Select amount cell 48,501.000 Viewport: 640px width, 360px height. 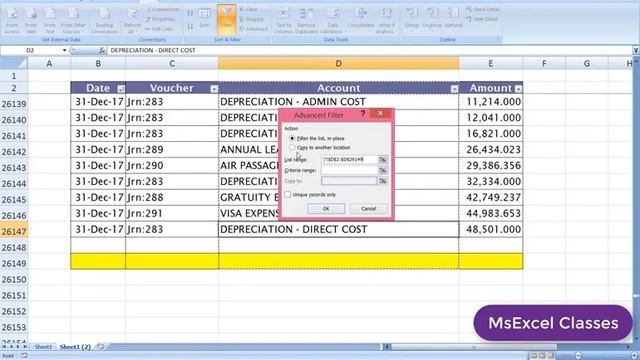(x=491, y=229)
